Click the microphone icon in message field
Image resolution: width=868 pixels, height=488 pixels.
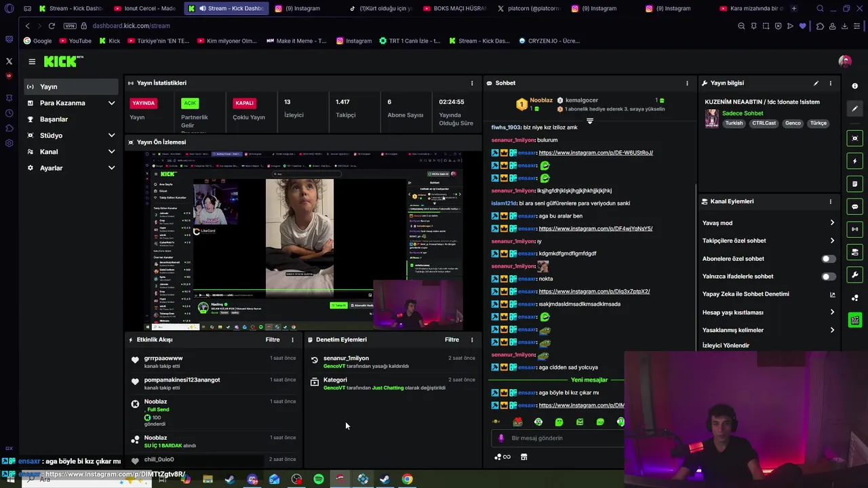[x=501, y=438]
